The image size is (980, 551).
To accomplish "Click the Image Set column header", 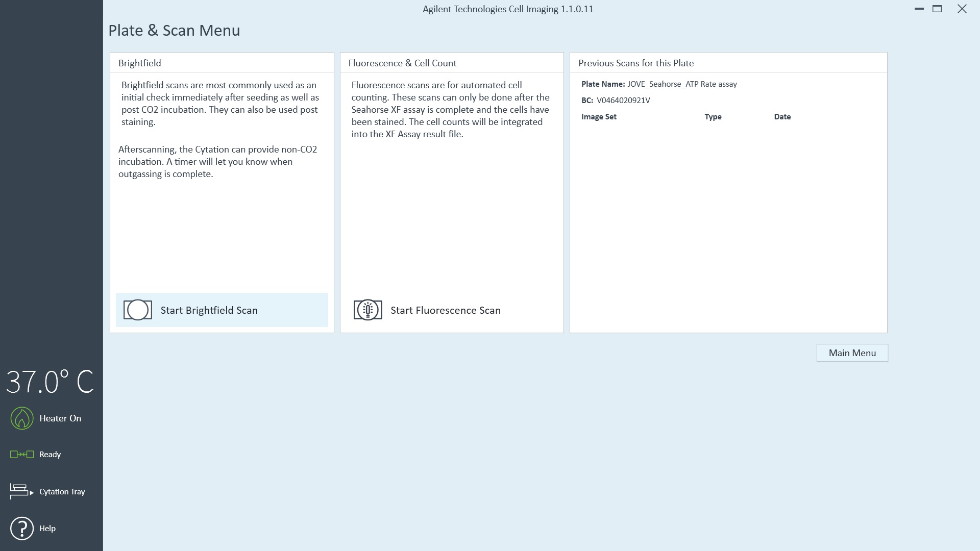I will point(599,117).
